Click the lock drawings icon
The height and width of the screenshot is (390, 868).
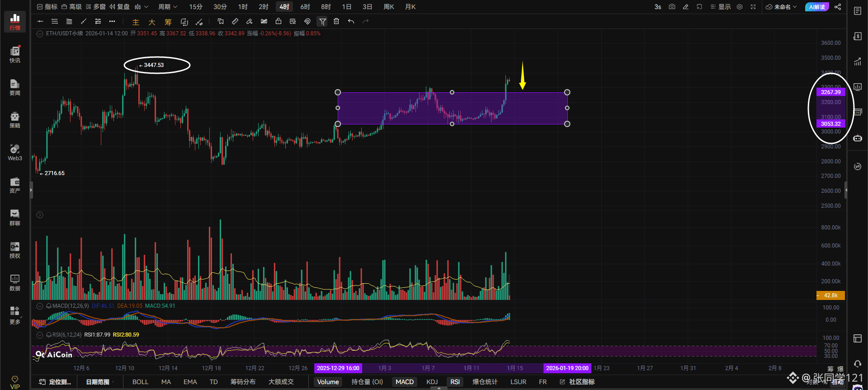click(x=278, y=21)
